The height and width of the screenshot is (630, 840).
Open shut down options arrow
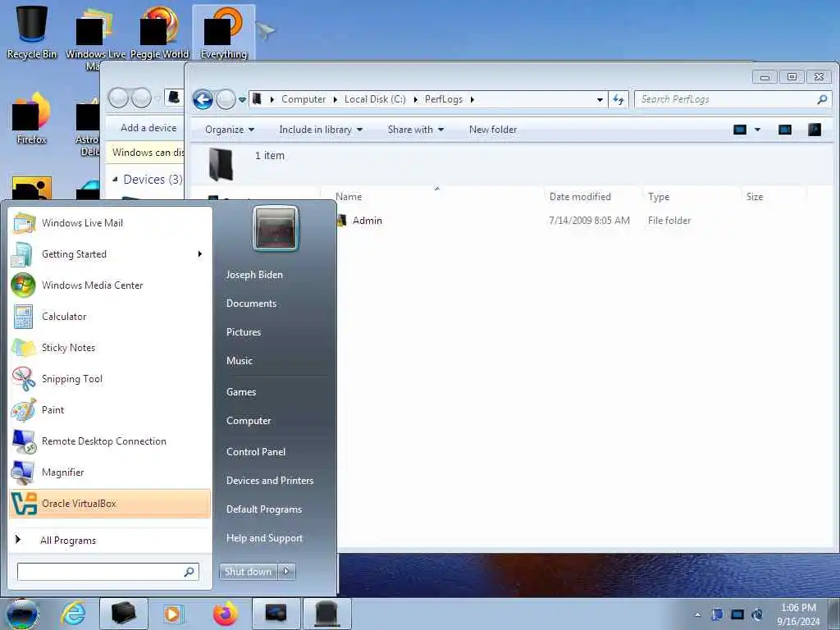[286, 572]
